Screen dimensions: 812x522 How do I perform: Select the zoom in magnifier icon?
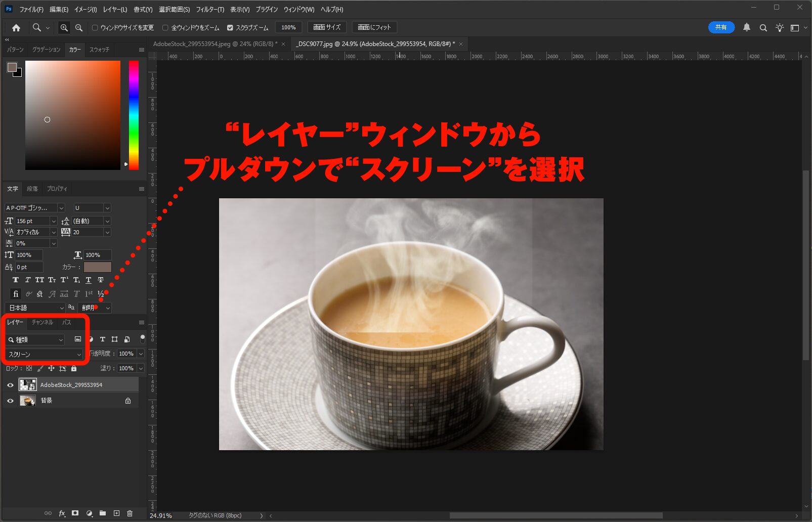point(64,28)
